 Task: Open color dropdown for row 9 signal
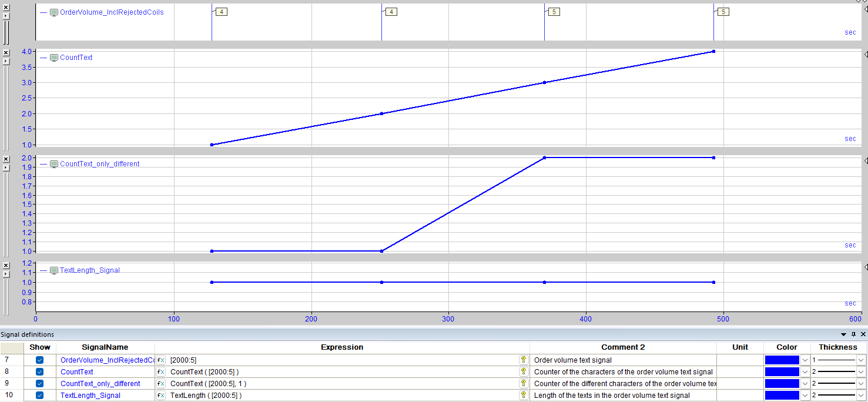pyautogui.click(x=805, y=384)
